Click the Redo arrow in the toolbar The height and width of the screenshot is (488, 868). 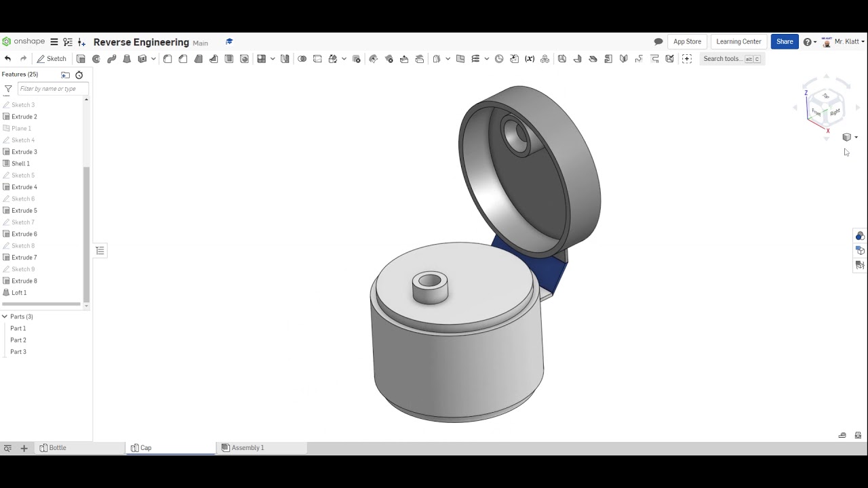click(x=24, y=59)
